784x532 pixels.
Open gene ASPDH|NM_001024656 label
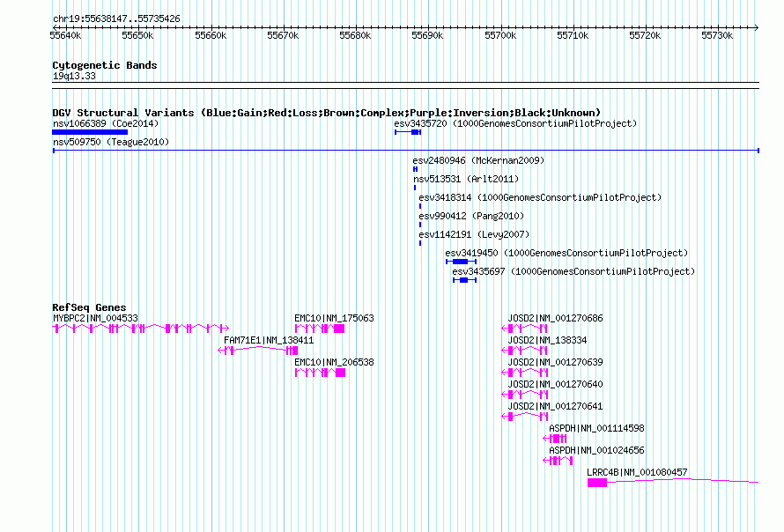click(x=596, y=450)
